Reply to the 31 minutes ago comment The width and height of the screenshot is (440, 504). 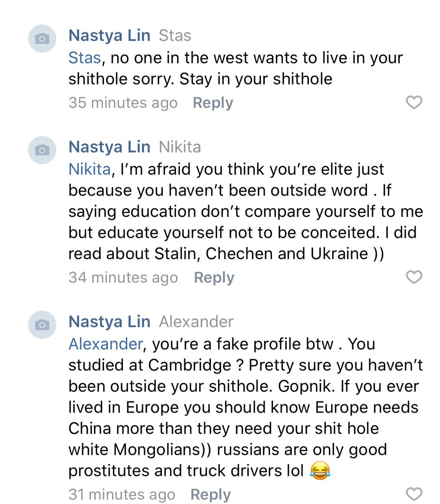click(210, 494)
